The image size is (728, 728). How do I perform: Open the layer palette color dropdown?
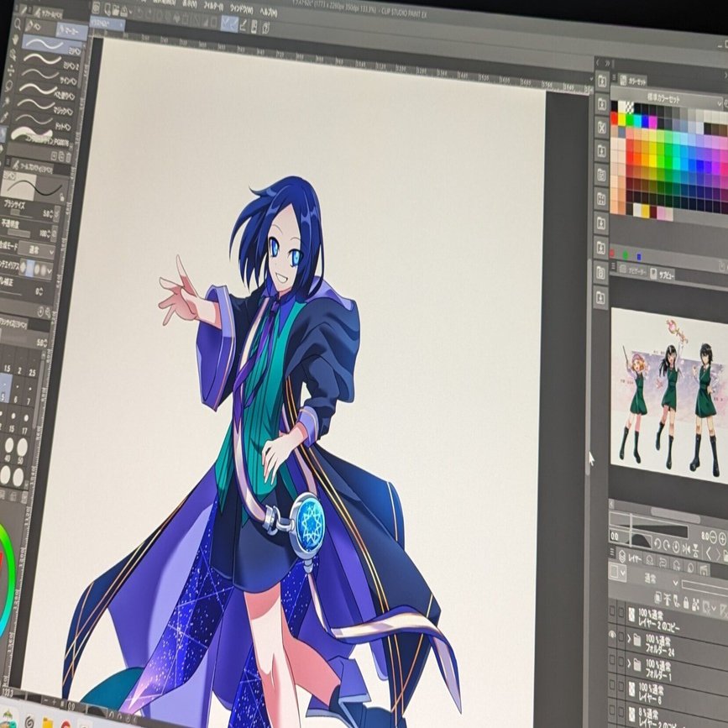(x=617, y=572)
